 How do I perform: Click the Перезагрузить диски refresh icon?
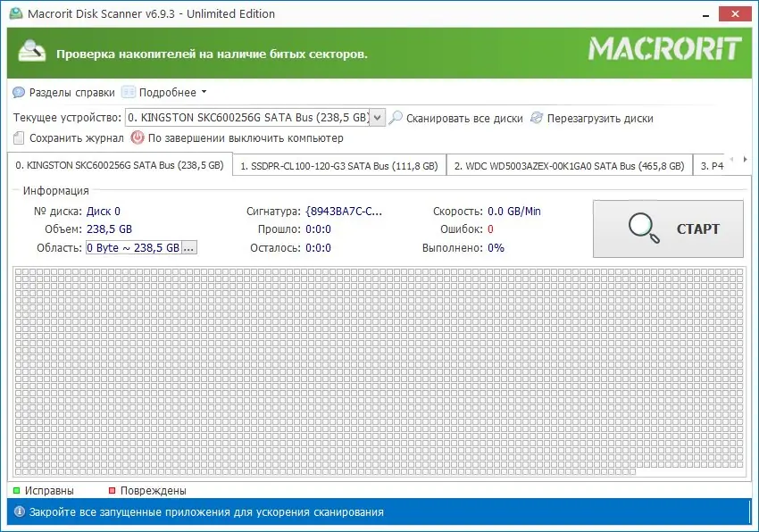click(535, 117)
